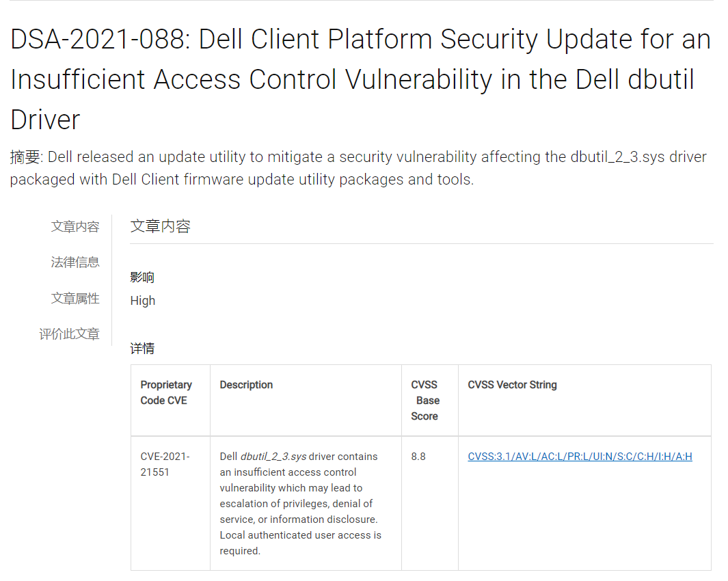Select the High impact value
This screenshot has height=581, width=728.
[x=143, y=301]
